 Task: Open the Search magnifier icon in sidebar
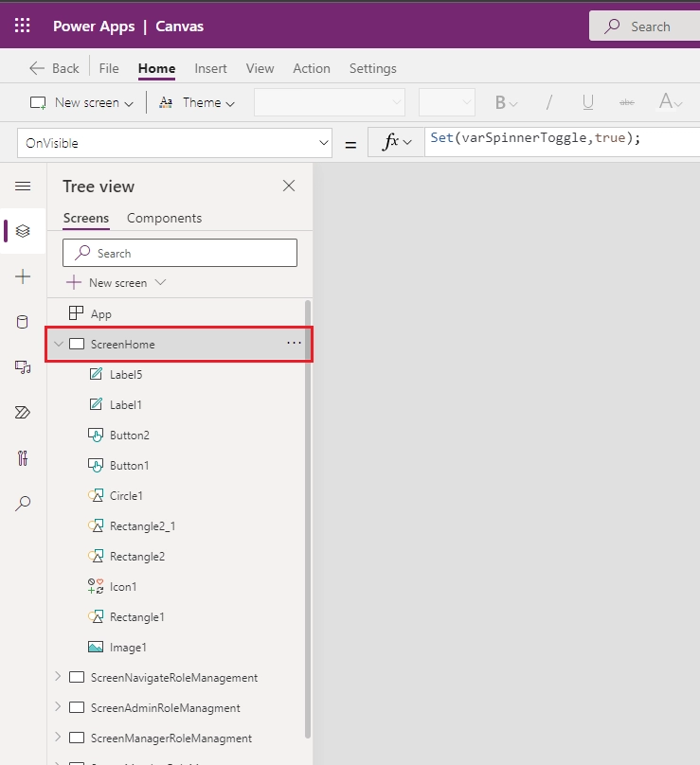point(23,503)
